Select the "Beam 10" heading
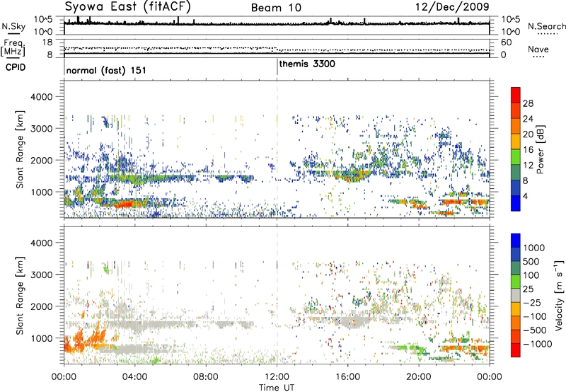Screen dimensions: 566x392 276,8
